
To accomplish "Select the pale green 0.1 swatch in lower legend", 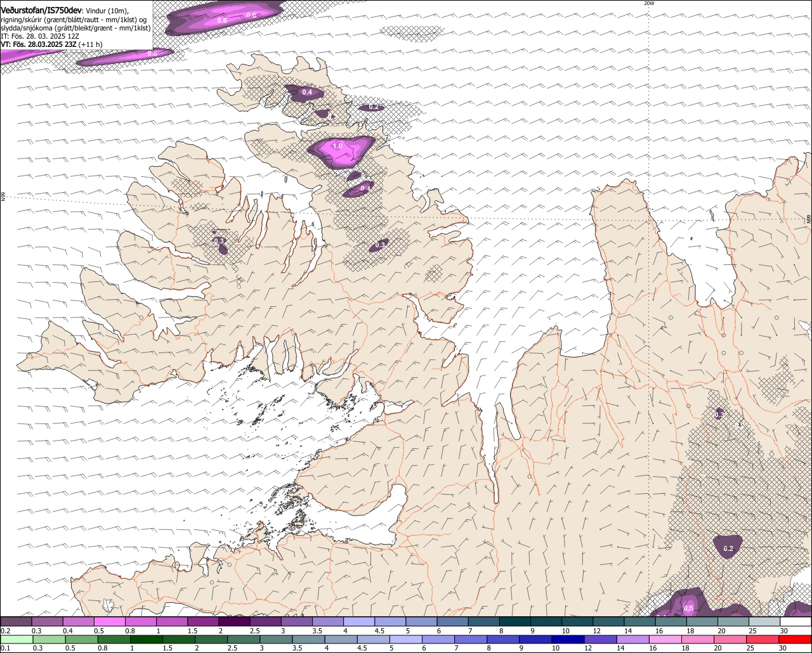I will pos(16,640).
